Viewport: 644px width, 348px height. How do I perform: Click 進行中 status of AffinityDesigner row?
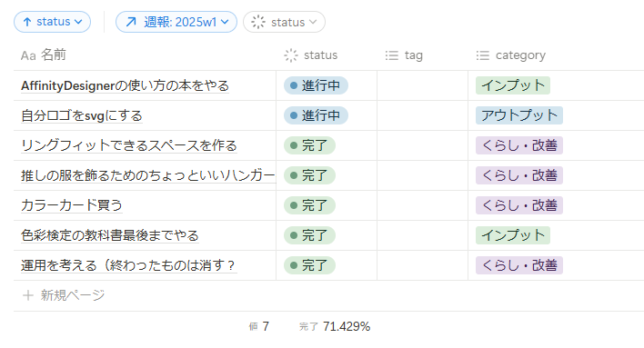[x=316, y=85]
